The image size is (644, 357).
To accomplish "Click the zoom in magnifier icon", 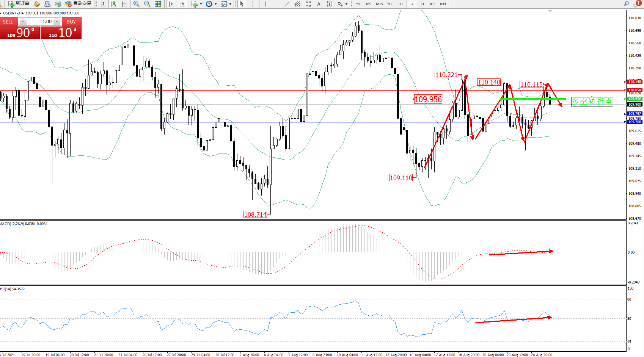I will [x=137, y=4].
